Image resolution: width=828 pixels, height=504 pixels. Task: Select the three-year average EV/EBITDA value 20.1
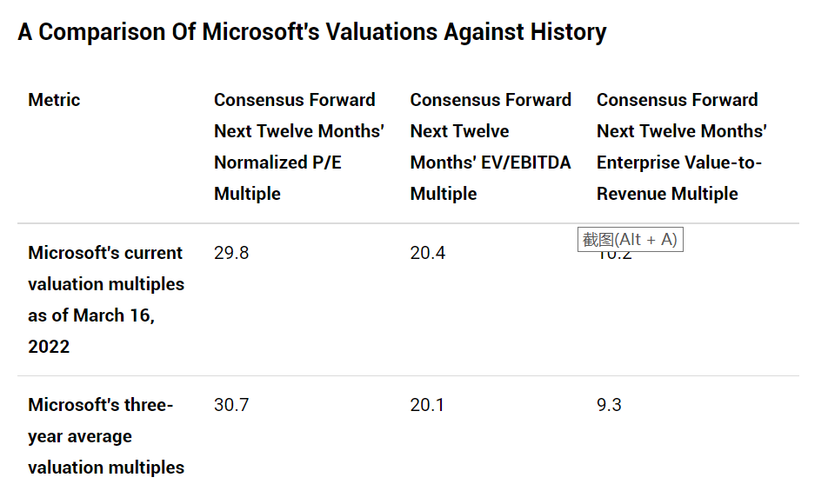427,405
